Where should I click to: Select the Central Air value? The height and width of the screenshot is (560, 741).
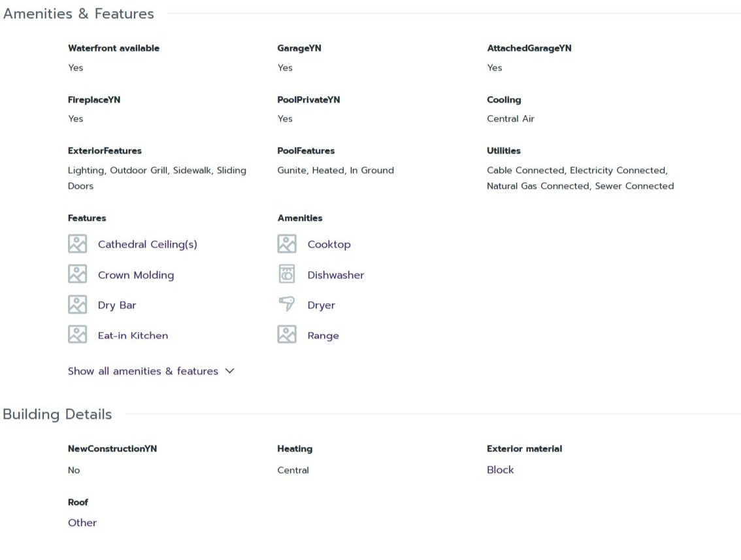pos(510,119)
